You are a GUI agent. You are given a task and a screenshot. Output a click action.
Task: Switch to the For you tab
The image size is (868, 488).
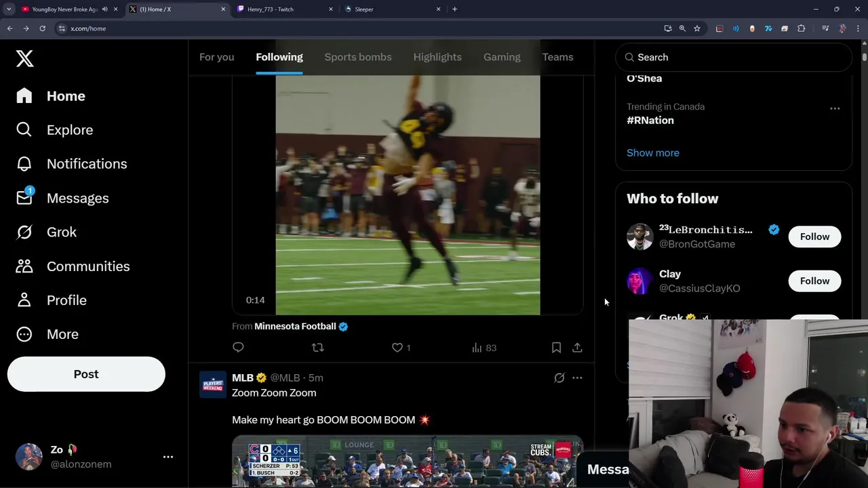(216, 57)
